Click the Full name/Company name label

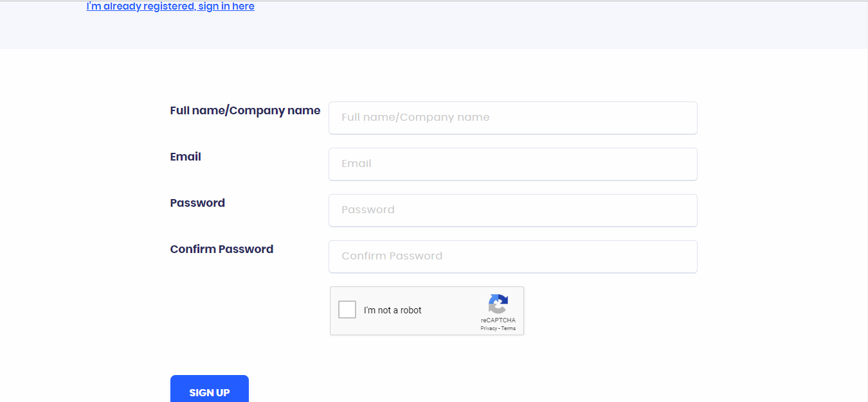(245, 110)
